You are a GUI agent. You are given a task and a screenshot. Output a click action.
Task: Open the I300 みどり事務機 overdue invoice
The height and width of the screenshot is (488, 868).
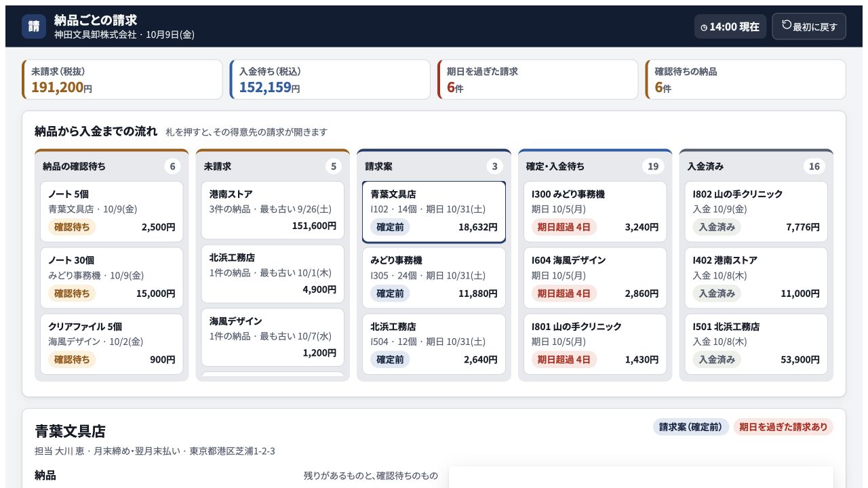point(595,211)
